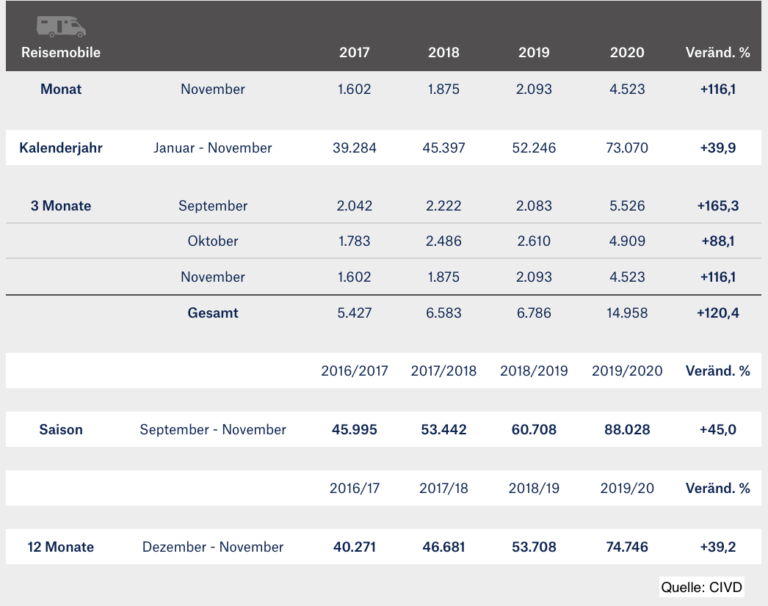Click the Quelle: CIVD source label

701,587
